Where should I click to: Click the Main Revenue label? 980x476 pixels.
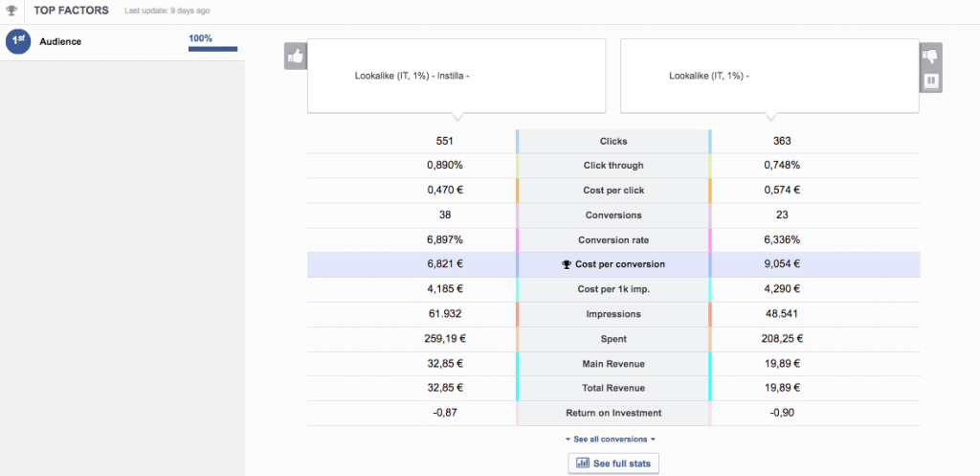(613, 363)
